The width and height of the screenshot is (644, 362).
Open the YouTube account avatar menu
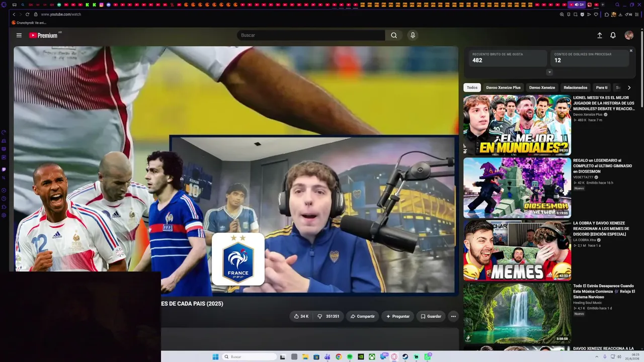629,35
